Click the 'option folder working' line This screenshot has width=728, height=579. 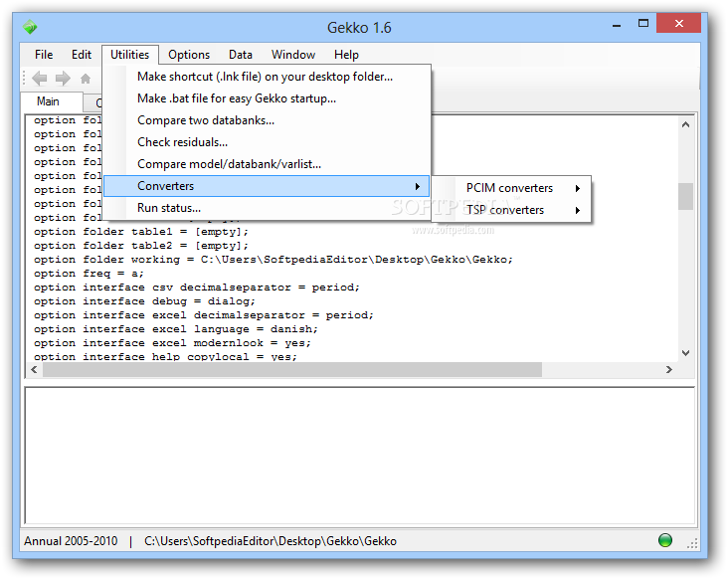click(273, 260)
